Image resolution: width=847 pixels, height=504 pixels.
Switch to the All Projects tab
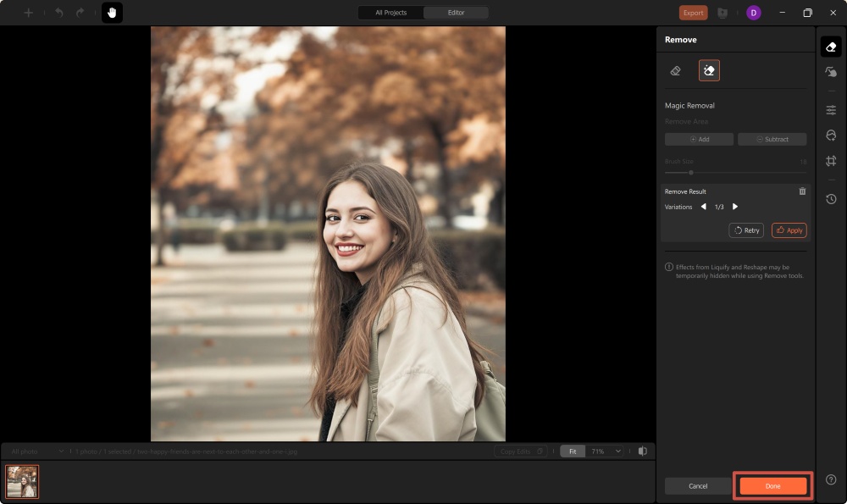pos(390,13)
